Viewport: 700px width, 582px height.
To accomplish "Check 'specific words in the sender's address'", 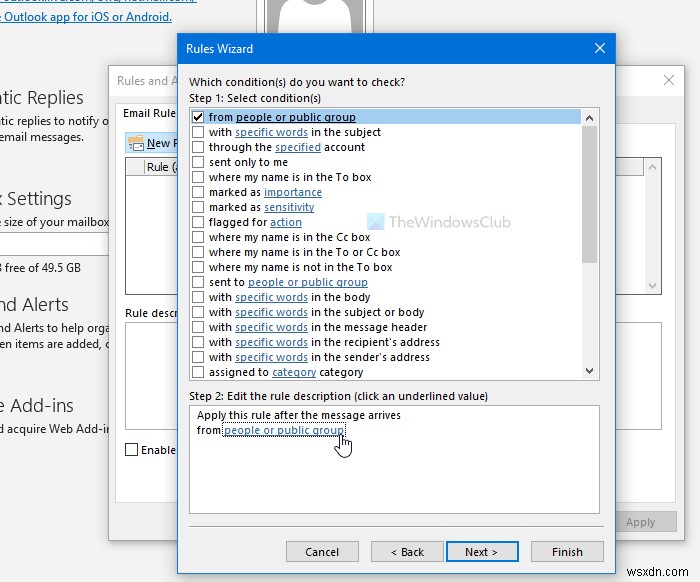I will point(198,357).
